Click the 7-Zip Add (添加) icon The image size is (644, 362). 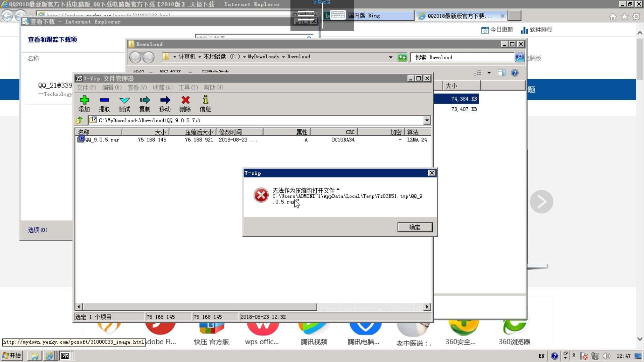[x=84, y=100]
